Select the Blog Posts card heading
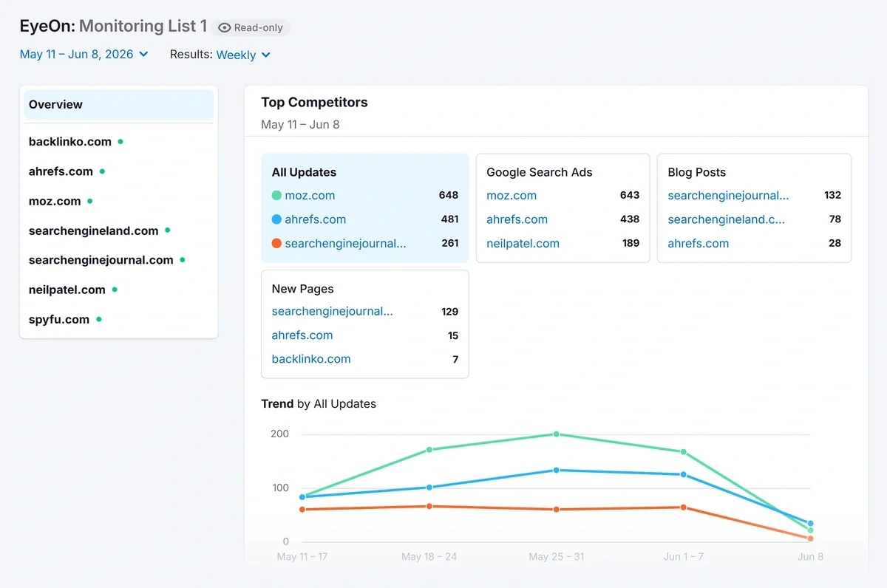The width and height of the screenshot is (887, 588). coord(697,172)
